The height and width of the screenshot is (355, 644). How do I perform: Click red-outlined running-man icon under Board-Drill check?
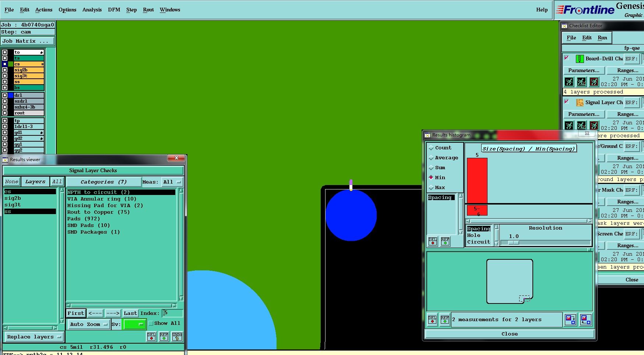point(594,82)
